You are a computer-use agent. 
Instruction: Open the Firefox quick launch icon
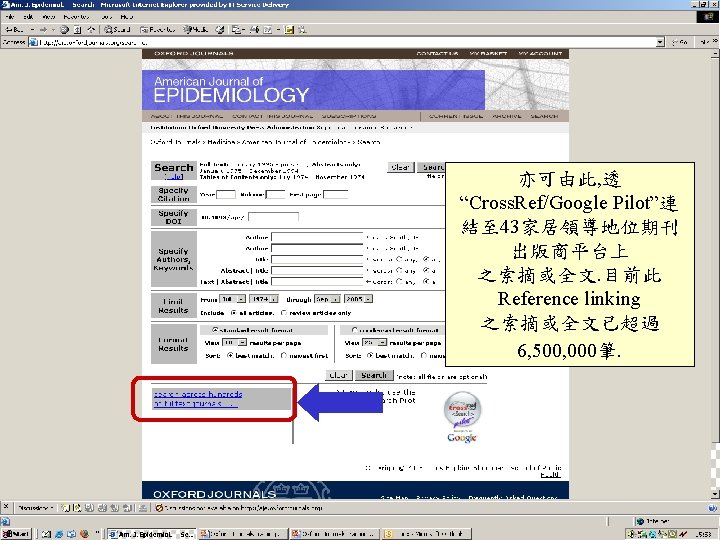[84, 534]
